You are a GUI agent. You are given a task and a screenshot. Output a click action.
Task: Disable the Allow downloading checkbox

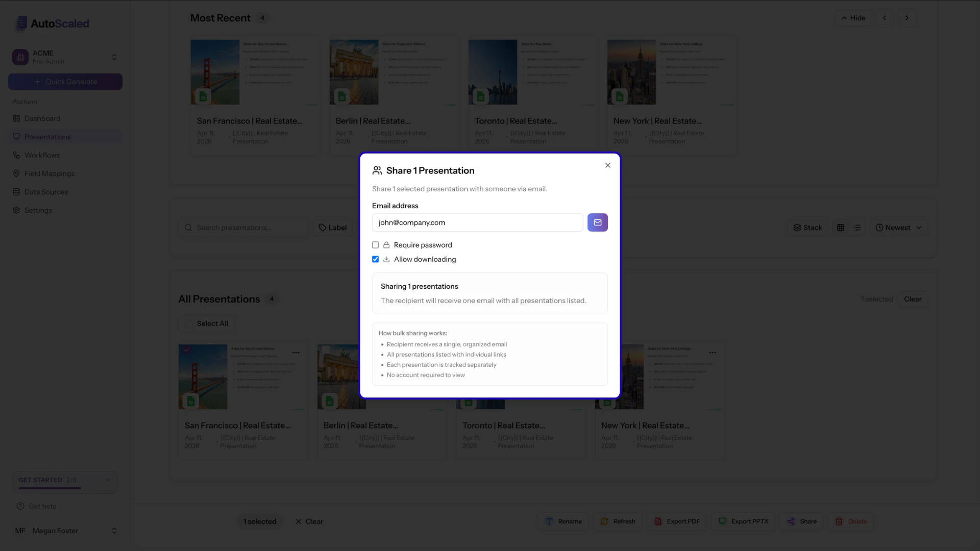(x=376, y=259)
